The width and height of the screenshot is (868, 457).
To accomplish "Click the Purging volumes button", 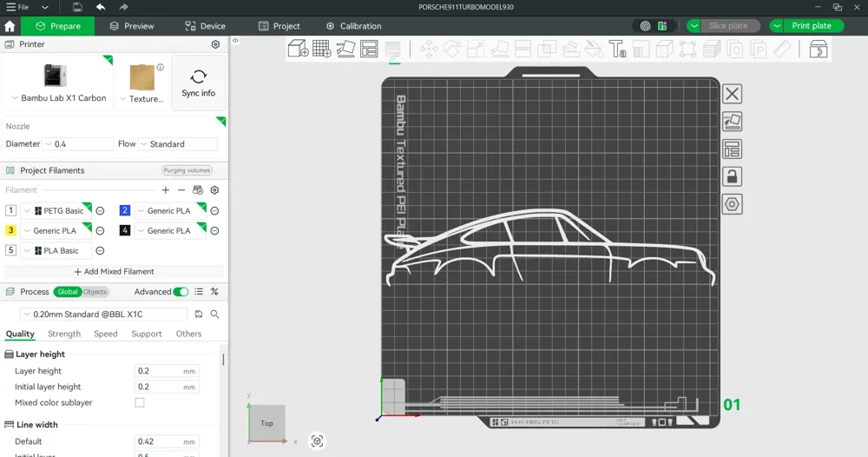I will click(187, 170).
